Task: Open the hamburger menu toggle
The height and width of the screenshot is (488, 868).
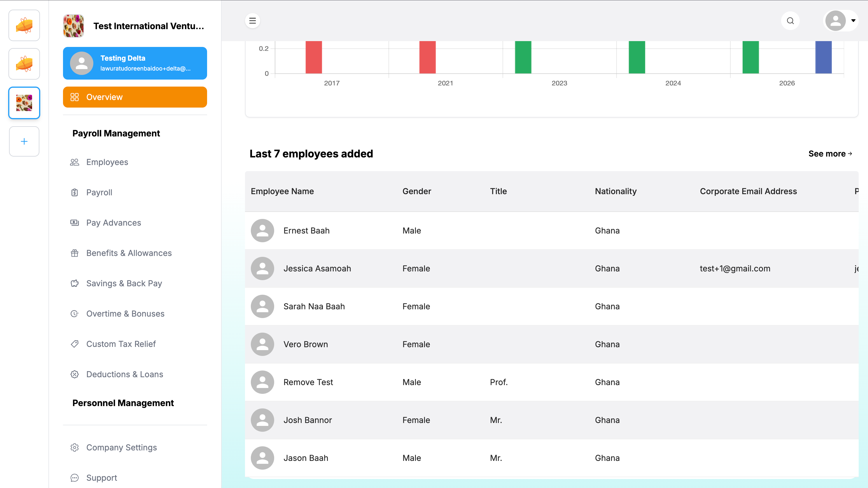Action: tap(252, 20)
